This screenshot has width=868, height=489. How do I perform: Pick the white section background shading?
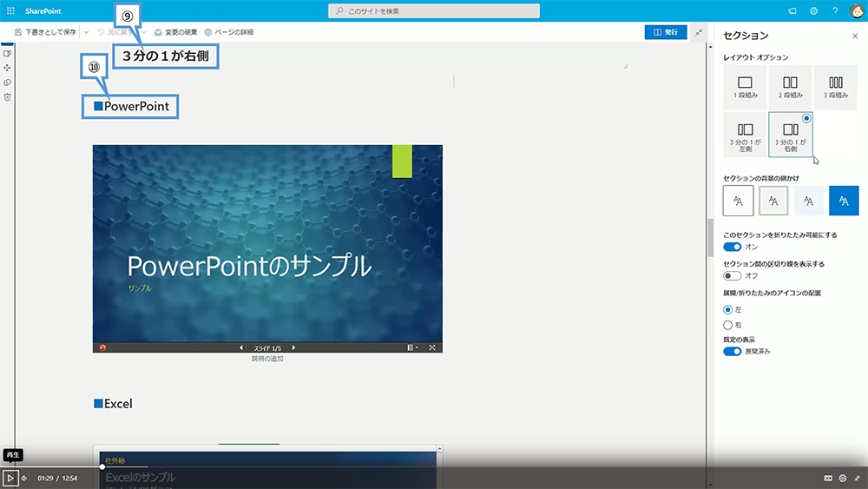(x=738, y=201)
